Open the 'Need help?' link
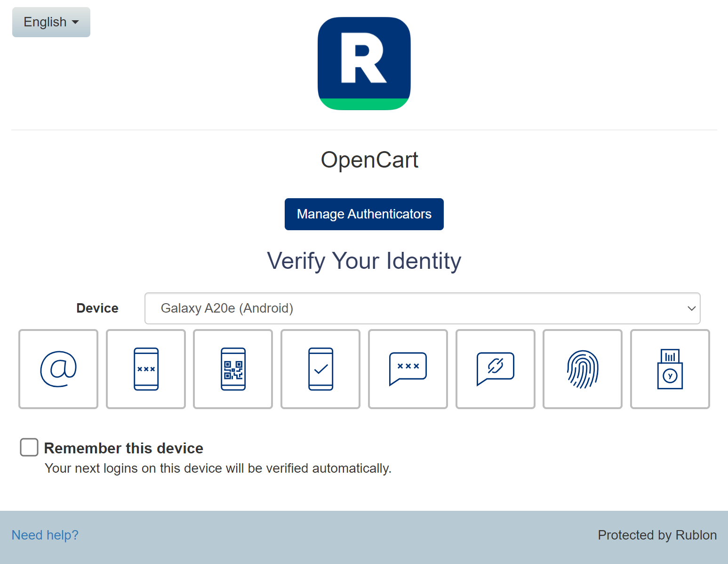 coord(45,535)
